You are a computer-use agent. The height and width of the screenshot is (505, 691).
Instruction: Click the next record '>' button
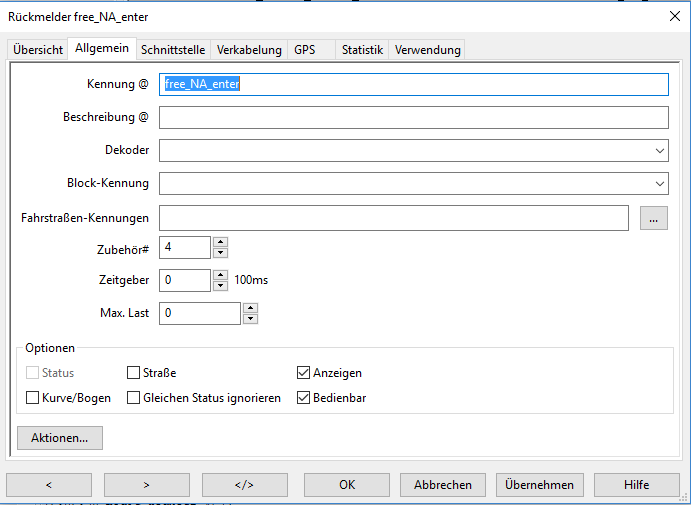(x=146, y=485)
